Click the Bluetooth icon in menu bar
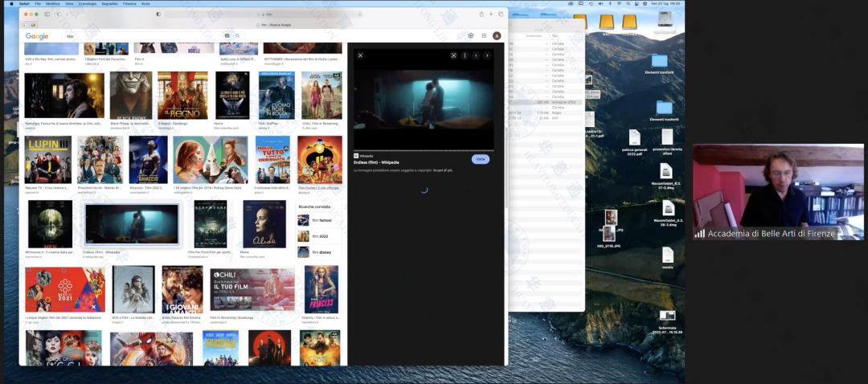Viewport: 868px width, 384px height. tap(611, 3)
